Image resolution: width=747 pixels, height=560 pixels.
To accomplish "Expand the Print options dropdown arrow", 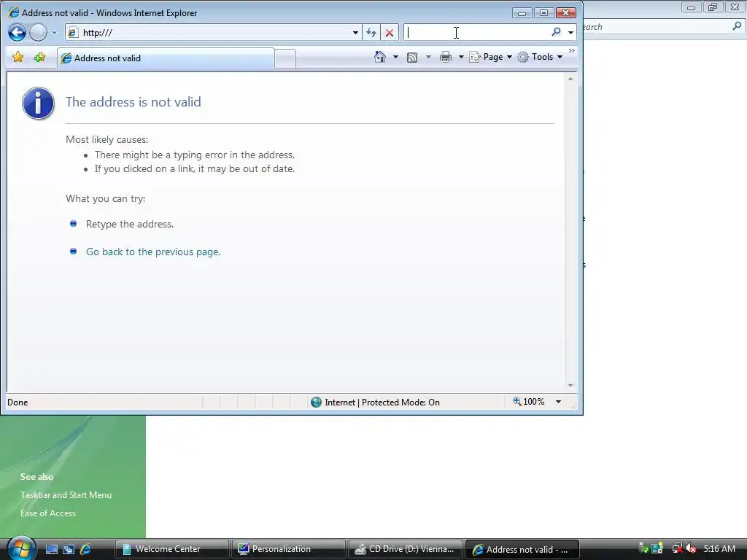I will (461, 57).
